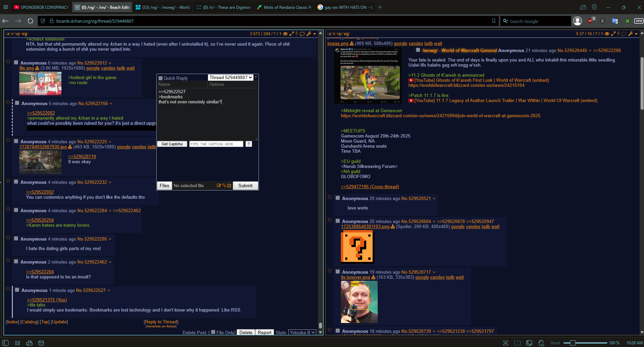Open thread watcher eye icon in right pane header
644x347 pixels.
click(x=607, y=34)
